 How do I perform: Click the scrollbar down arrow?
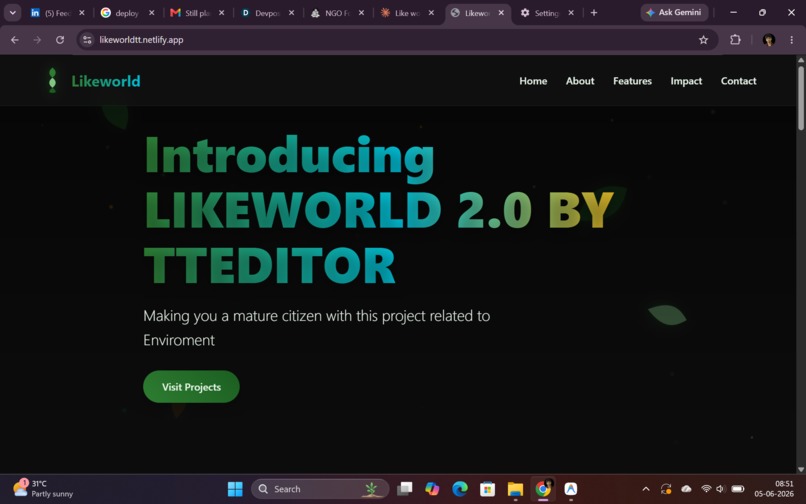[800, 469]
